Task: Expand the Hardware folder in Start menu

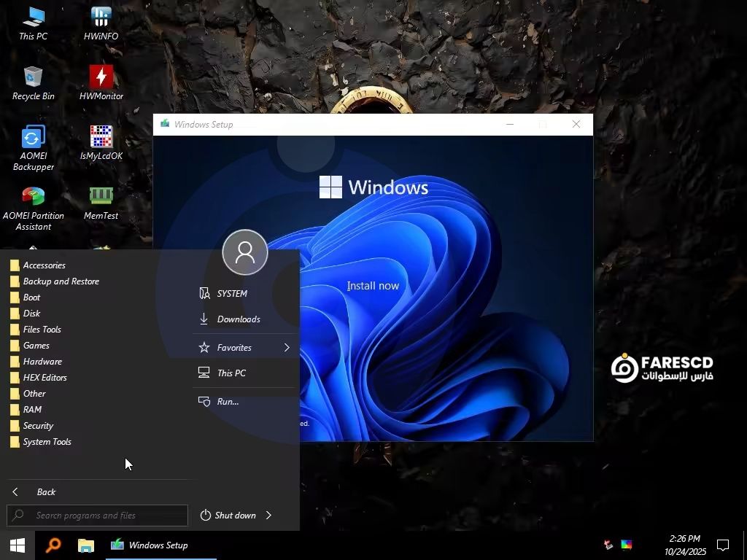Action: click(x=42, y=362)
